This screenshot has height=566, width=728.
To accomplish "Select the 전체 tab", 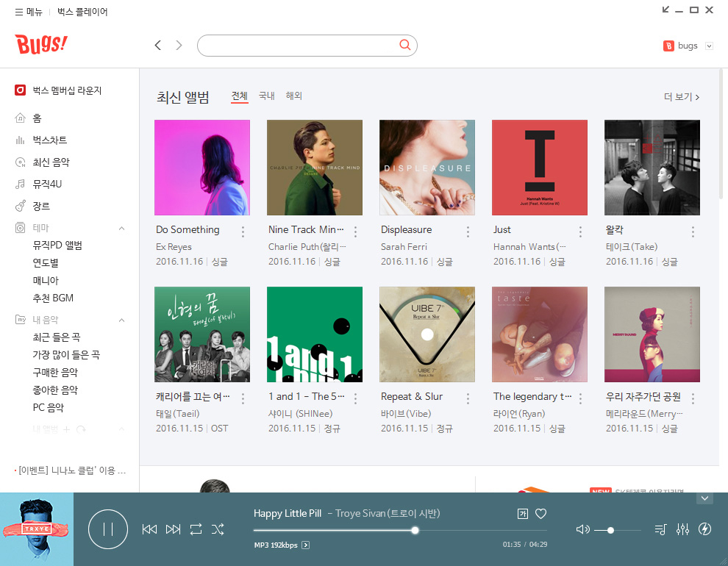I will point(240,96).
